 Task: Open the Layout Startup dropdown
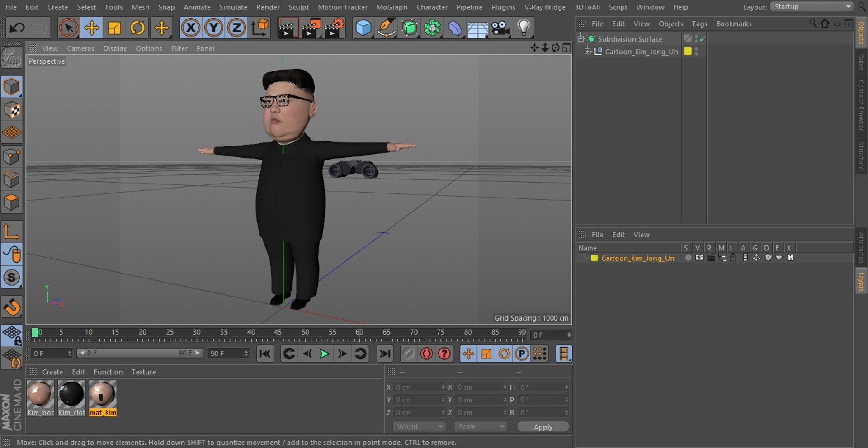(x=811, y=7)
